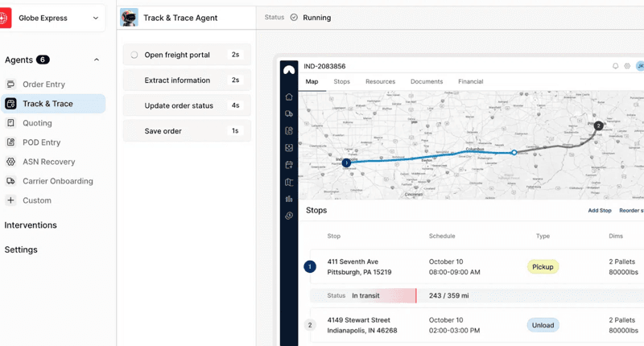Open the ASN Recovery agent
This screenshot has width=644, height=346.
(48, 162)
